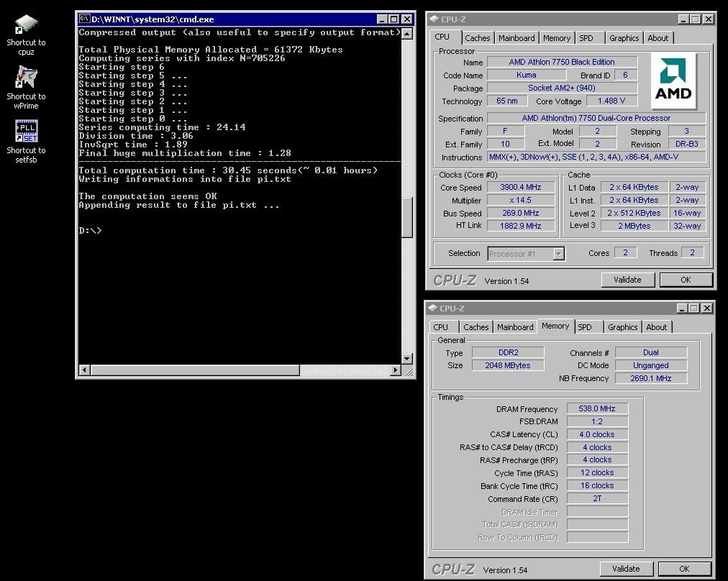
Task: Close the cmd.exe window
Action: pos(406,19)
